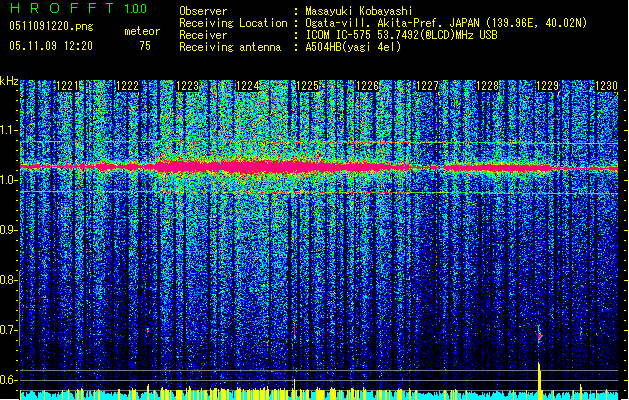Screen dimensions: 629x400
Task: Click the A504HB(yagi 4el) antenna text
Action: [x=353, y=47]
